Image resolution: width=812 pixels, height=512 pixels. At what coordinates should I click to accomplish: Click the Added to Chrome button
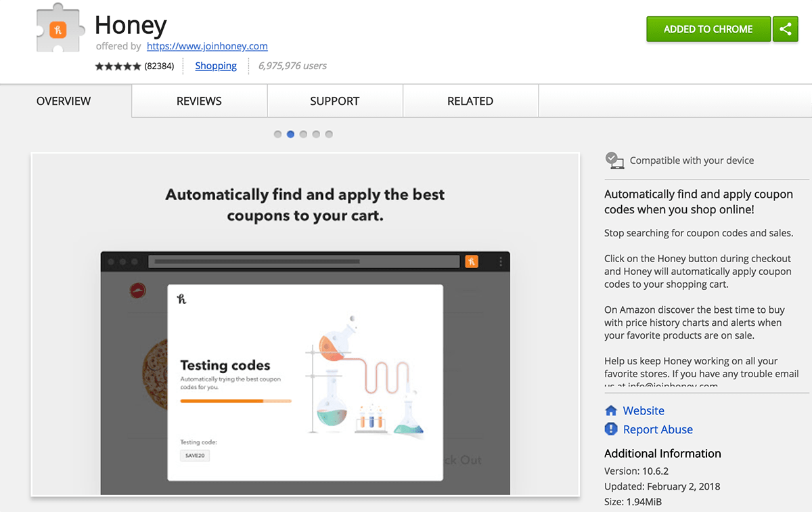click(x=708, y=29)
